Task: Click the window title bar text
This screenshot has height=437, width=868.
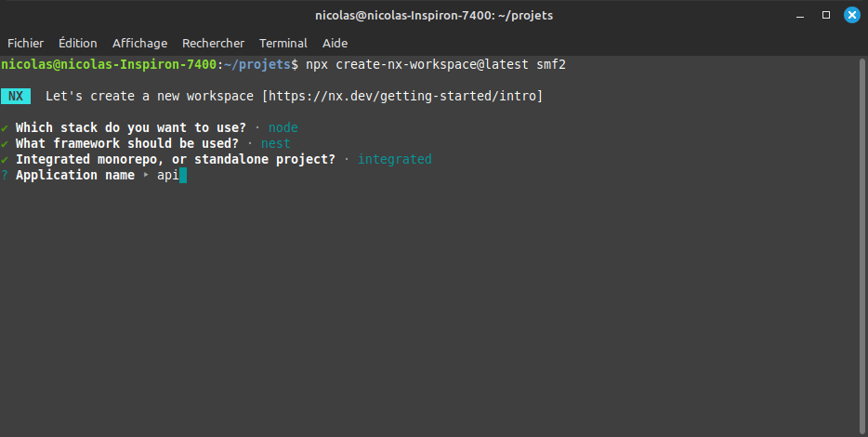Action: 433,15
